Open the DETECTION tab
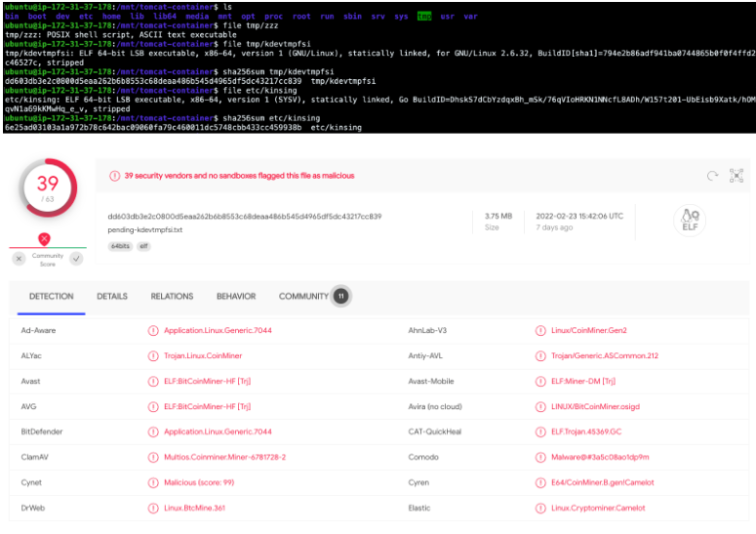 [x=51, y=297]
